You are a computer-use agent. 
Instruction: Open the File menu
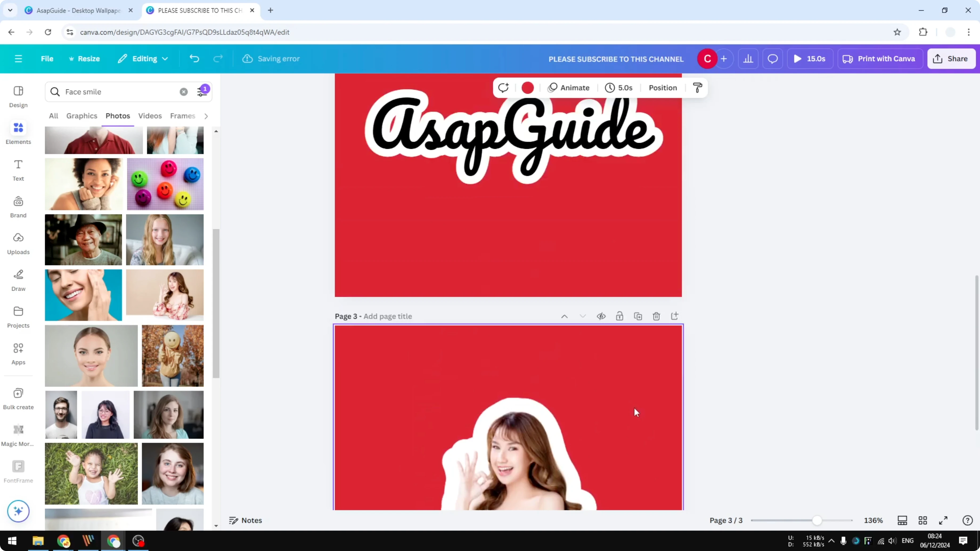pos(47,59)
